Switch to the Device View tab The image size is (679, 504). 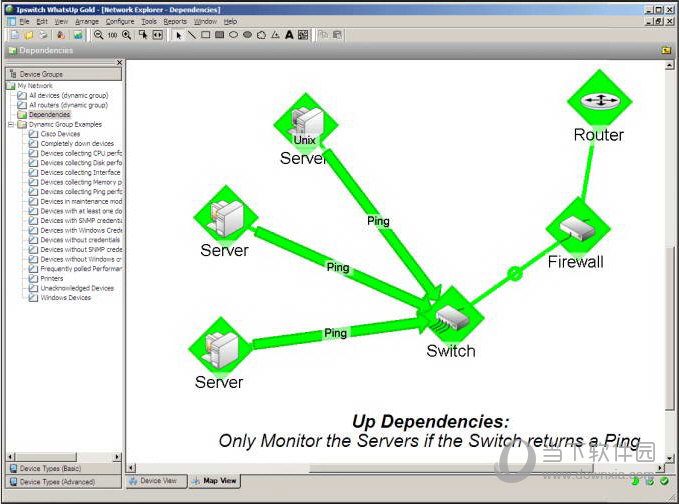click(156, 481)
